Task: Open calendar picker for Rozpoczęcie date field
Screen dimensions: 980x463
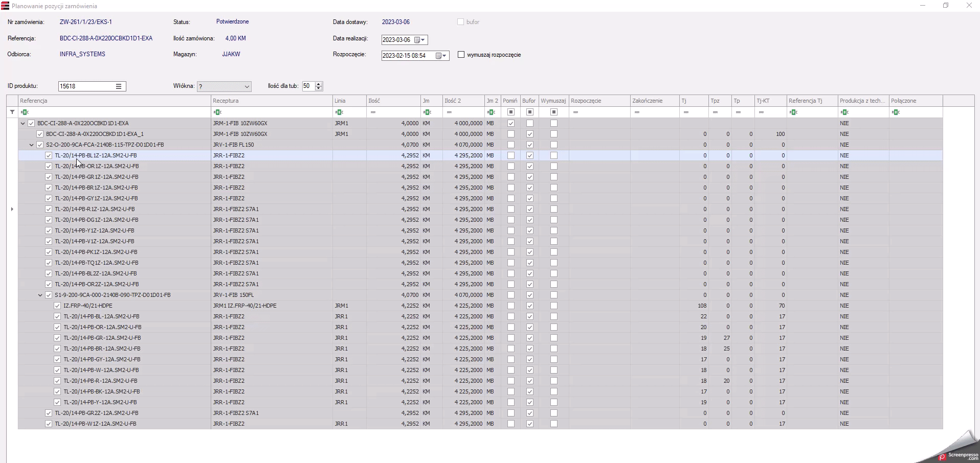Action: [438, 56]
